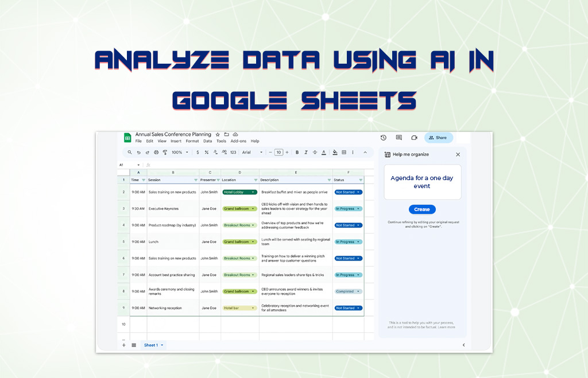This screenshot has width=588, height=378.
Task: Star the Annual Sales Conference Planning document
Action: [x=218, y=134]
